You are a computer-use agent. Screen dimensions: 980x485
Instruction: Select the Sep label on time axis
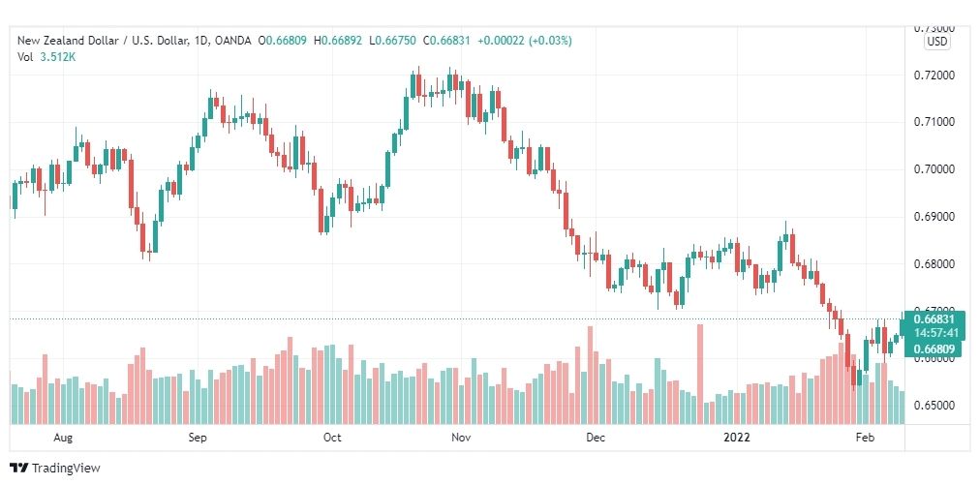tap(198, 438)
